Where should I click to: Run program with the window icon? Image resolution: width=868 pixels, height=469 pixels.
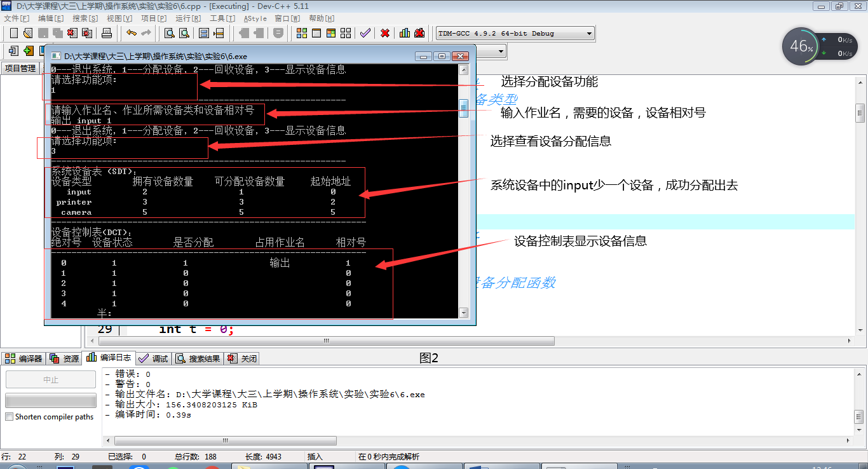click(316, 33)
